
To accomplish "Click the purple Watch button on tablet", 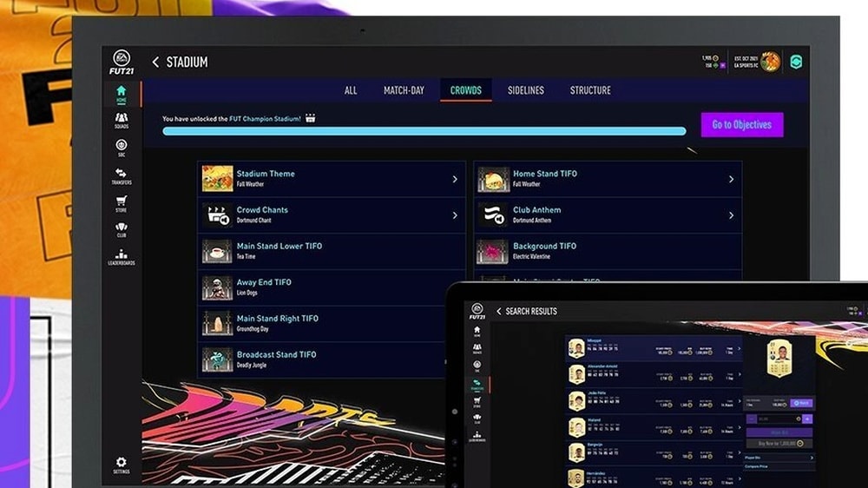I will (801, 403).
